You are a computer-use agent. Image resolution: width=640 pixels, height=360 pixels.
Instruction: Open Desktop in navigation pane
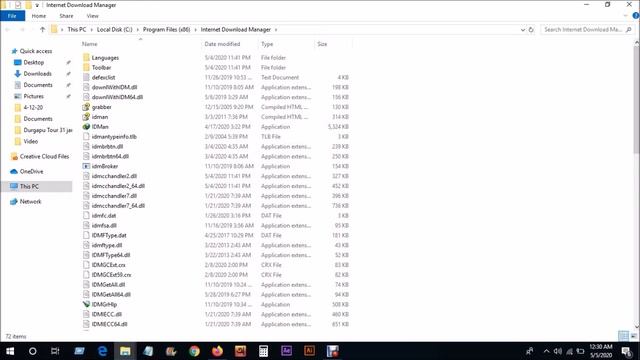33,62
